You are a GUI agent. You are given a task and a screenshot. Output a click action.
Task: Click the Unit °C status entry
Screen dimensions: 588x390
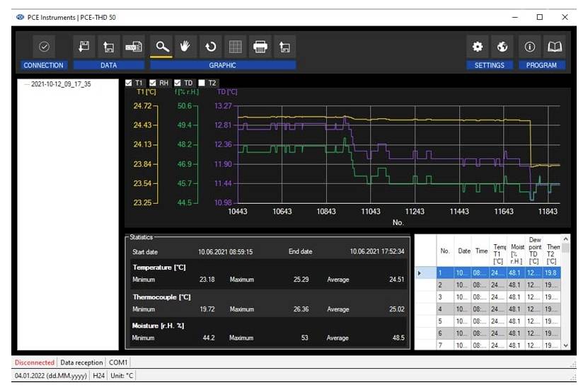(122, 375)
